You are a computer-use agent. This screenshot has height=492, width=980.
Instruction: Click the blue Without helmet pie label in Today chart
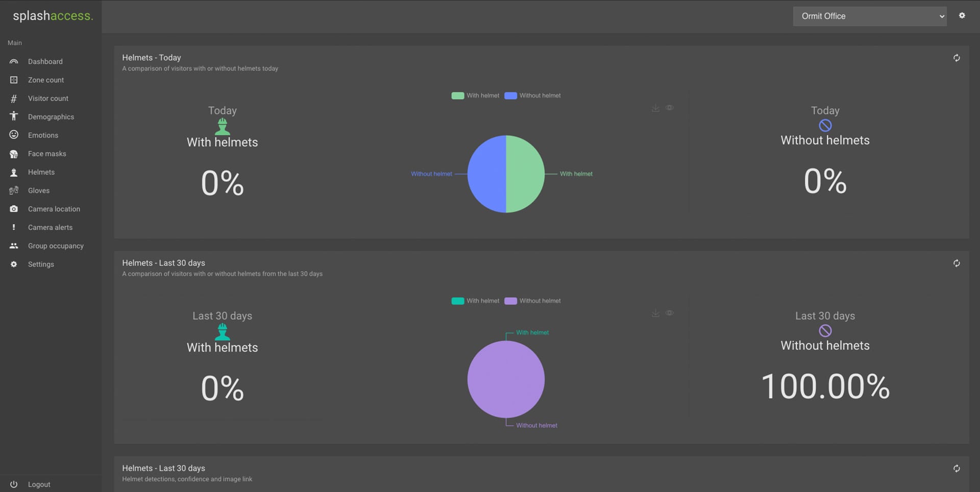click(431, 174)
